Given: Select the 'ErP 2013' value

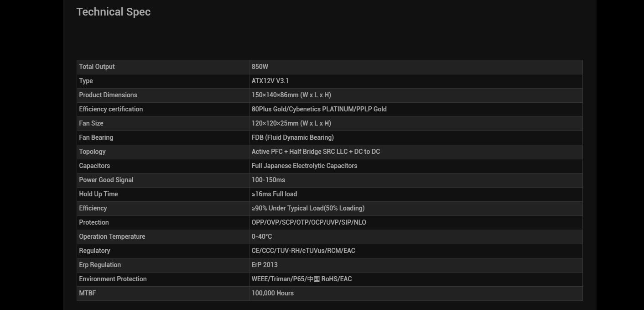Looking at the screenshot, I should [265, 265].
